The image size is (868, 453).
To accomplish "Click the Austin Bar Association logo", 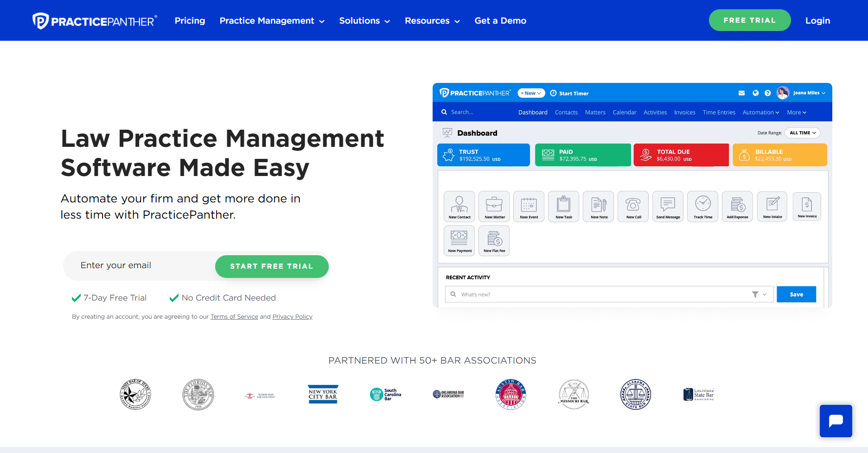I will pyautogui.click(x=511, y=395).
